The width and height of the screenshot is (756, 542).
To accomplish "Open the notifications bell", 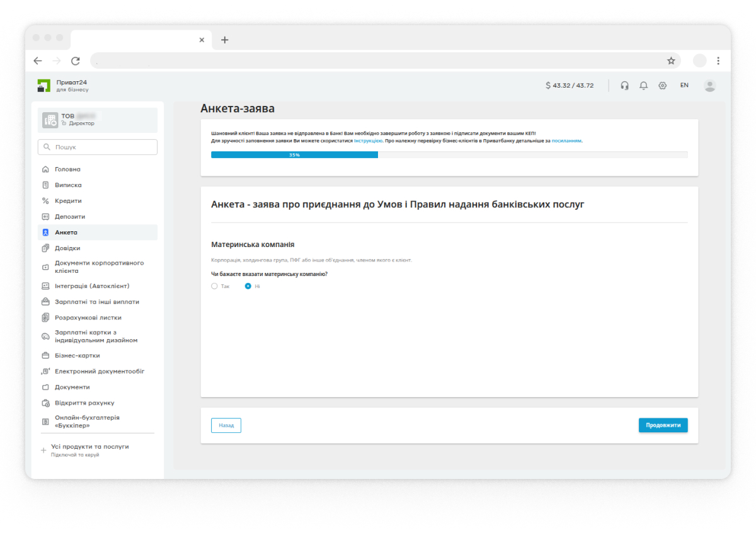I will [x=643, y=86].
